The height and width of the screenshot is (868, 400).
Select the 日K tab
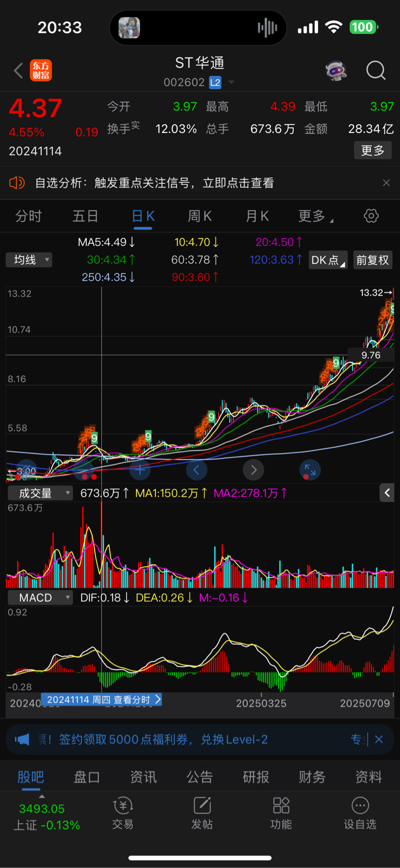pyautogui.click(x=143, y=216)
